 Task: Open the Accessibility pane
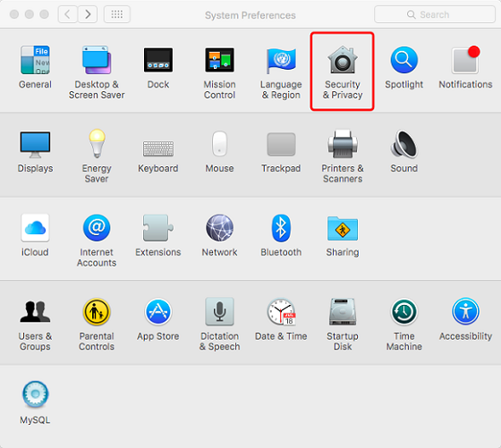click(x=465, y=319)
